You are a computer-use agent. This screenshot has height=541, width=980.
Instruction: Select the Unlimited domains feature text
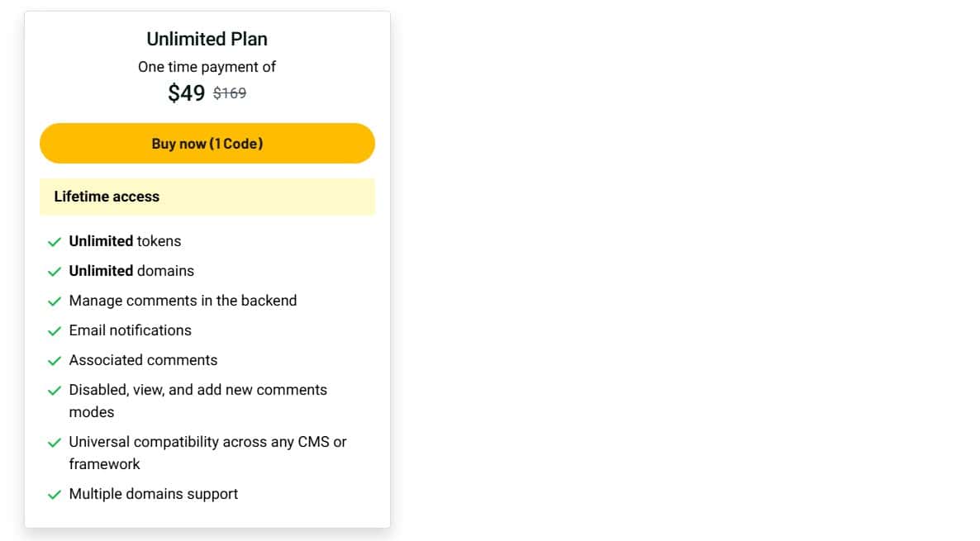(132, 271)
